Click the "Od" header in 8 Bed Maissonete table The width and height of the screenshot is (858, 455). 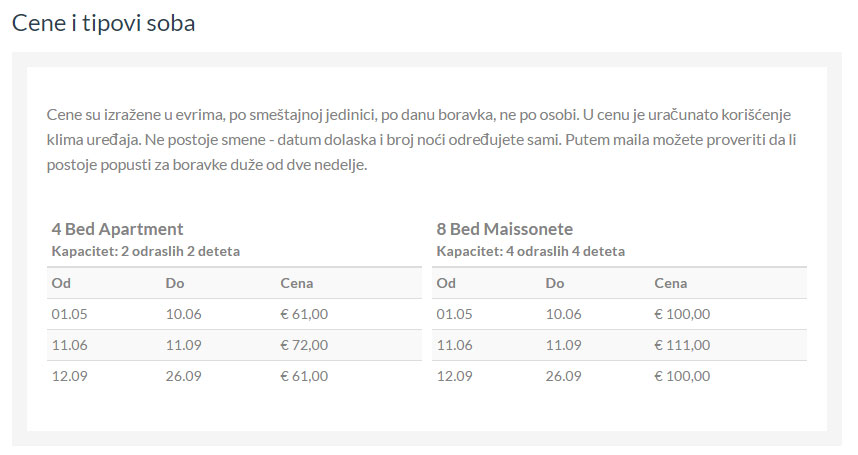pos(446,283)
